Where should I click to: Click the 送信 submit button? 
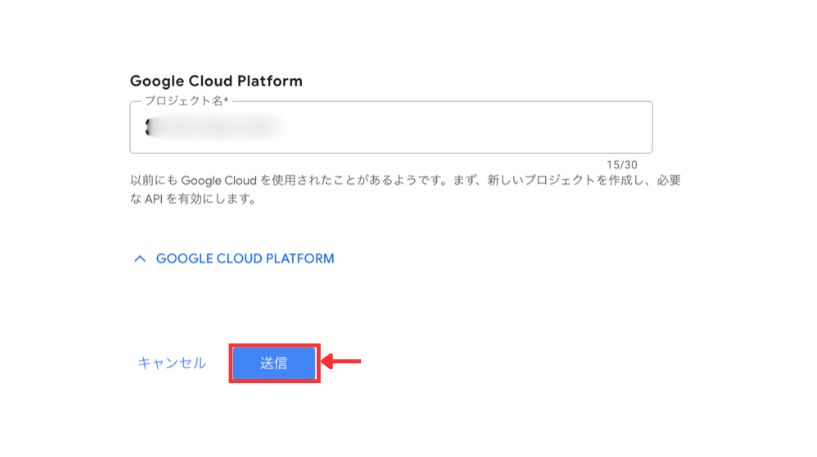pos(274,363)
